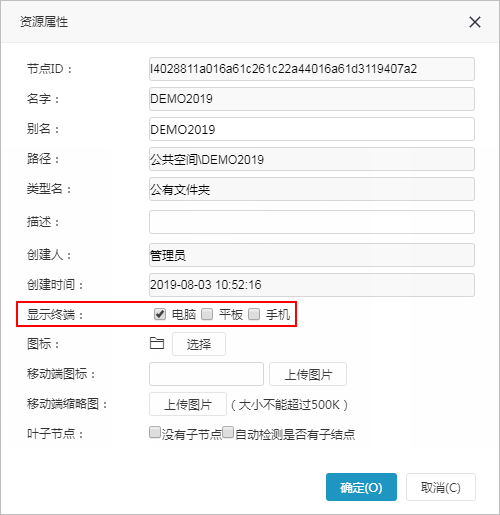Cancel with the 取消(C) button
Image resolution: width=500 pixels, height=515 pixels.
(441, 487)
